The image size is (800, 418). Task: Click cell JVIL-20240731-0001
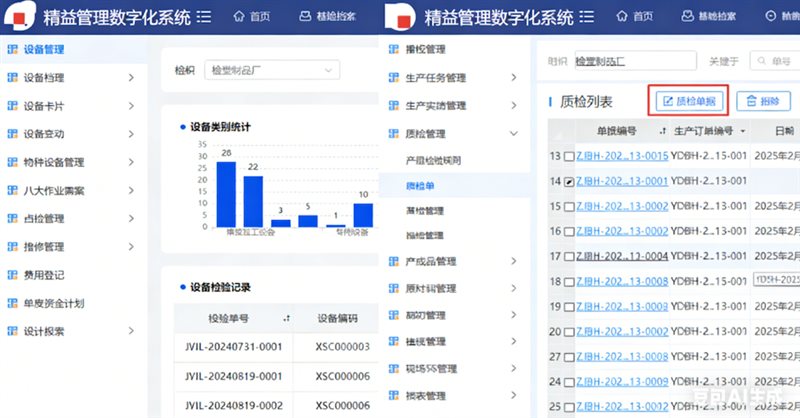(x=234, y=347)
